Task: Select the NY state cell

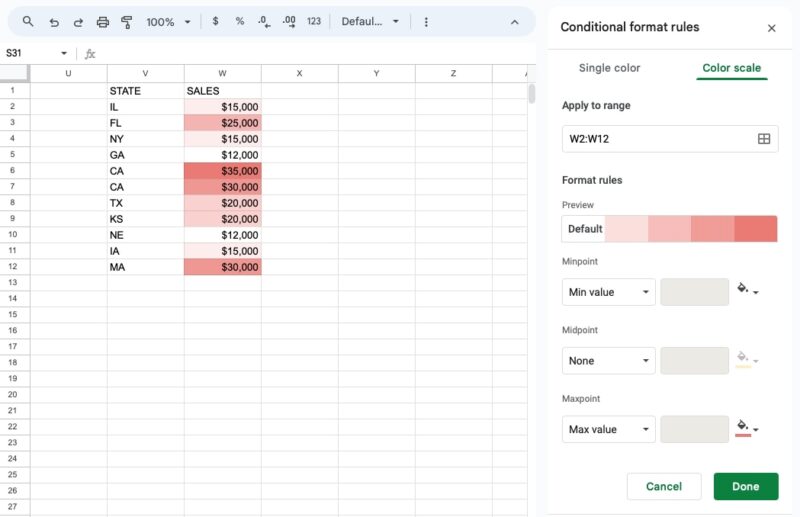Action: (145, 139)
